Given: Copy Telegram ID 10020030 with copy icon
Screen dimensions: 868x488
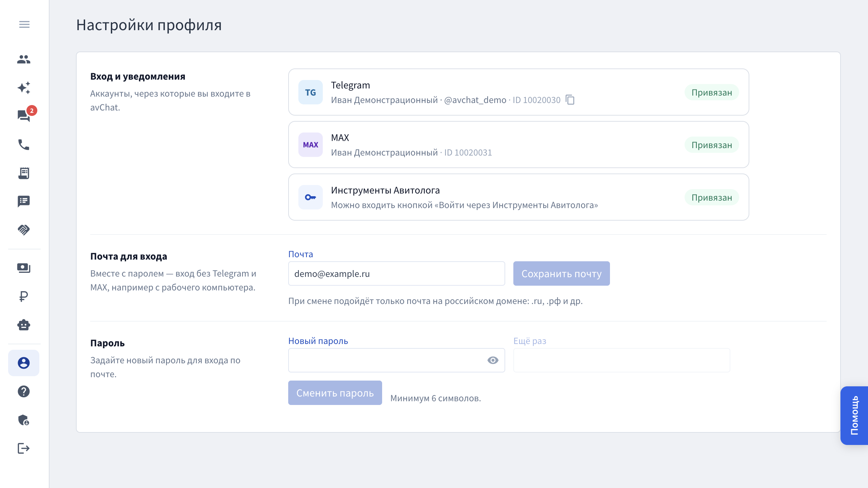Looking at the screenshot, I should pos(570,100).
